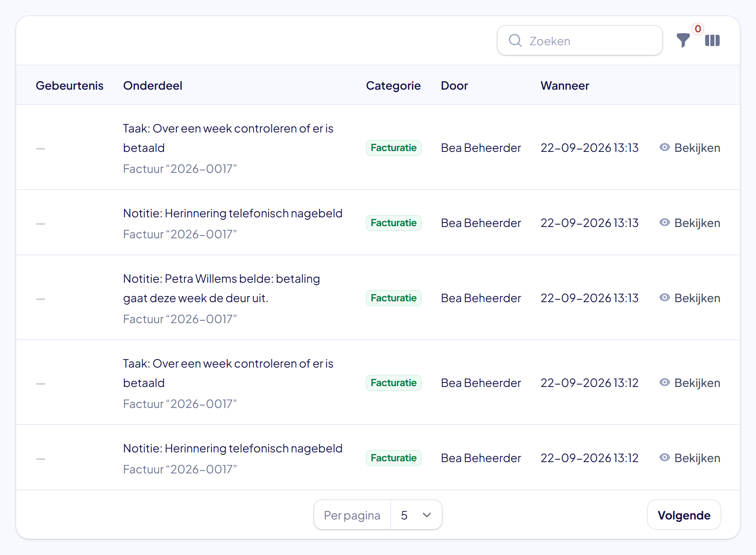The width and height of the screenshot is (756, 555).
Task: Open the column chooser icon
Action: (x=712, y=40)
